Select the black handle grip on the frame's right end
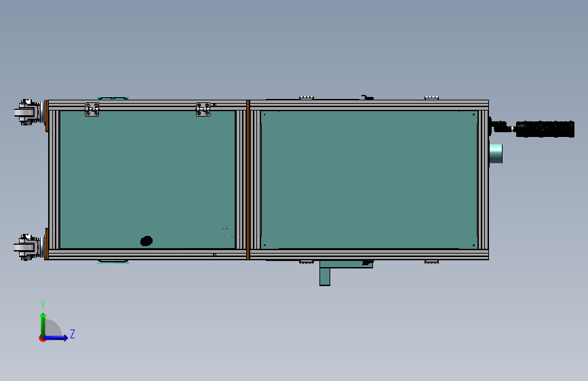This screenshot has height=381, width=588. [545, 129]
